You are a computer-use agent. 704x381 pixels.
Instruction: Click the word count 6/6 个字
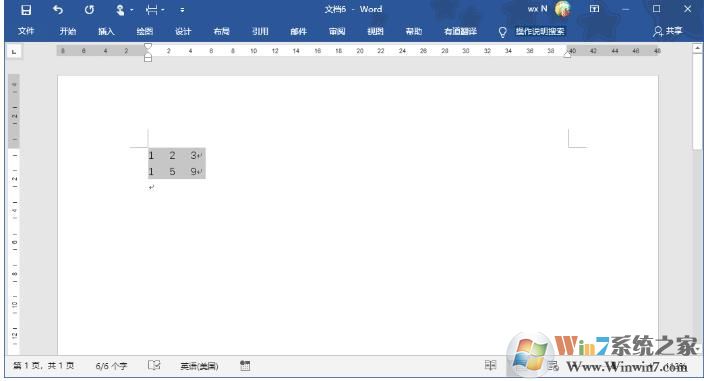111,366
